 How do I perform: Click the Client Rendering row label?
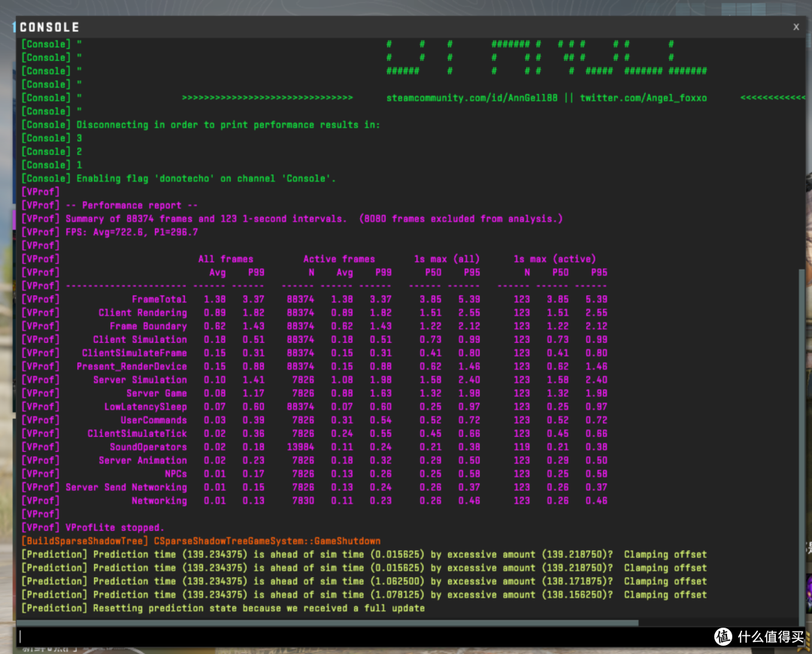(142, 313)
